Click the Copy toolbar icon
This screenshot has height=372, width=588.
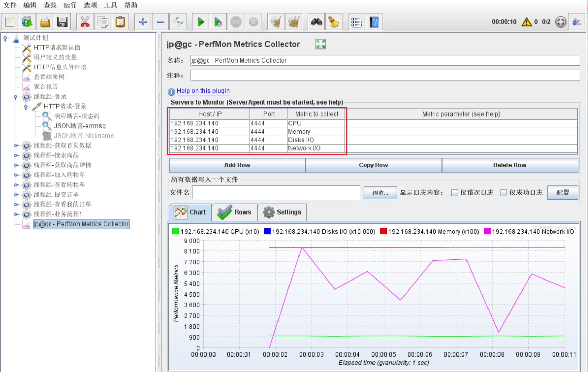coord(103,22)
